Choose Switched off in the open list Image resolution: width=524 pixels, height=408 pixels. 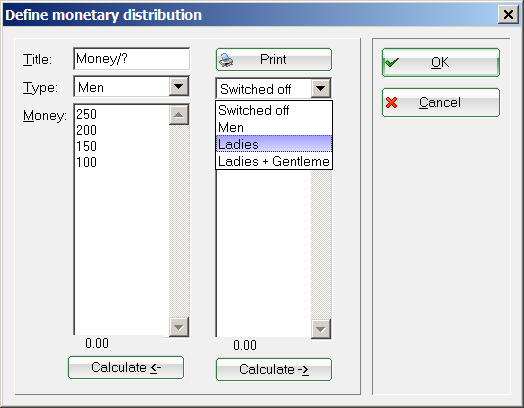(x=274, y=110)
